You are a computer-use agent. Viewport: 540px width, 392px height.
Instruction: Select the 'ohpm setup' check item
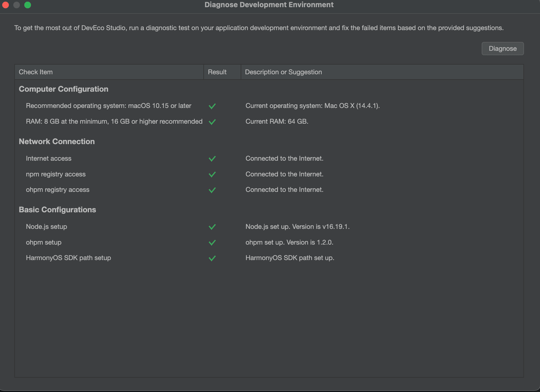(x=44, y=242)
